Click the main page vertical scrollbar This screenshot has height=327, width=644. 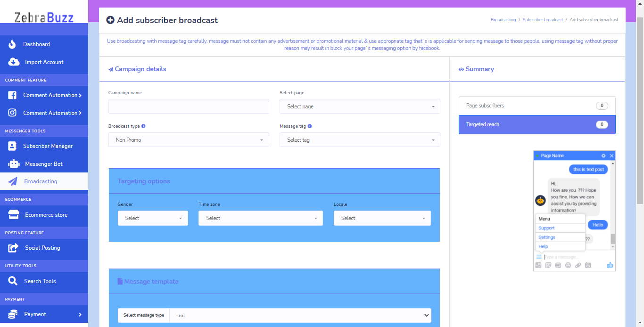click(x=640, y=111)
